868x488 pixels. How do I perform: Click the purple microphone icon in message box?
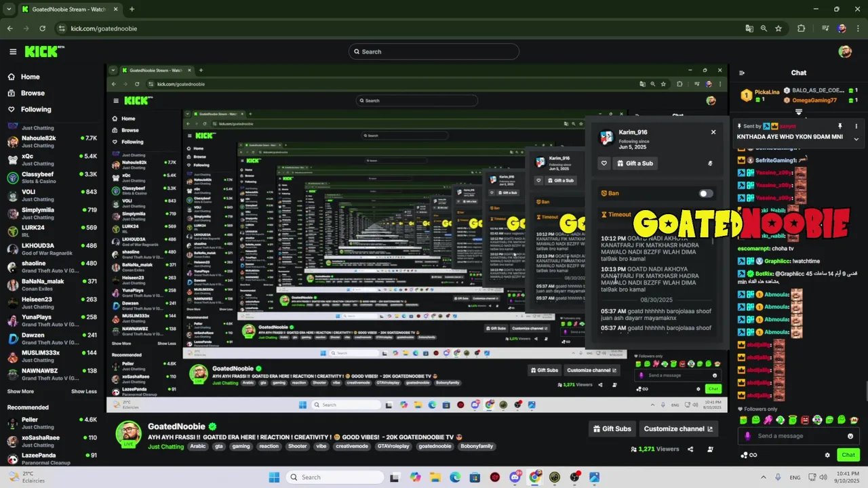click(x=748, y=436)
